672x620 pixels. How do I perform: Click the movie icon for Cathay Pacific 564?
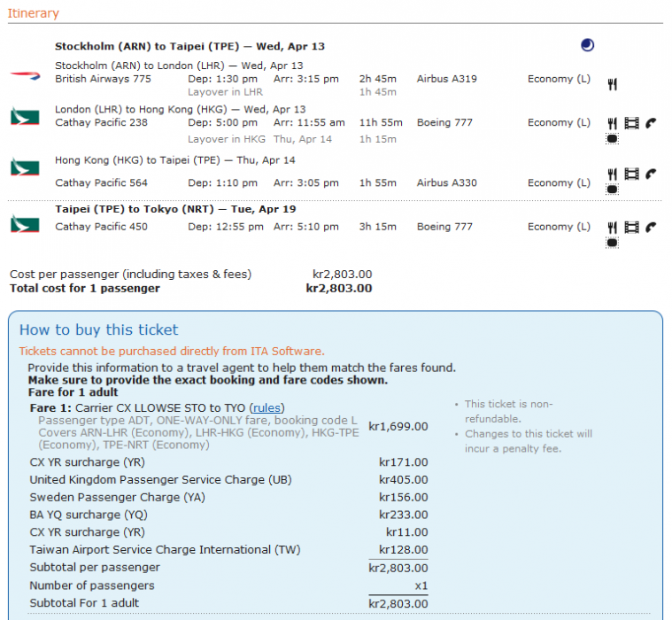[631, 174]
